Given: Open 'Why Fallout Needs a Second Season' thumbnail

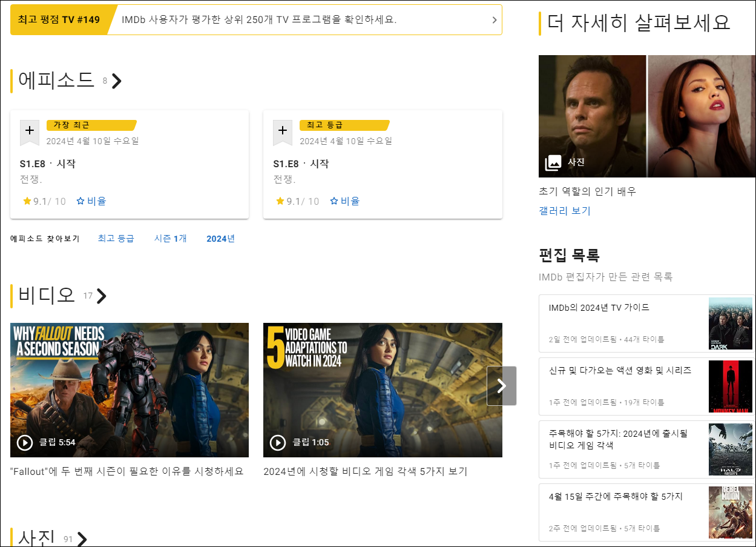Looking at the screenshot, I should pyautogui.click(x=130, y=390).
